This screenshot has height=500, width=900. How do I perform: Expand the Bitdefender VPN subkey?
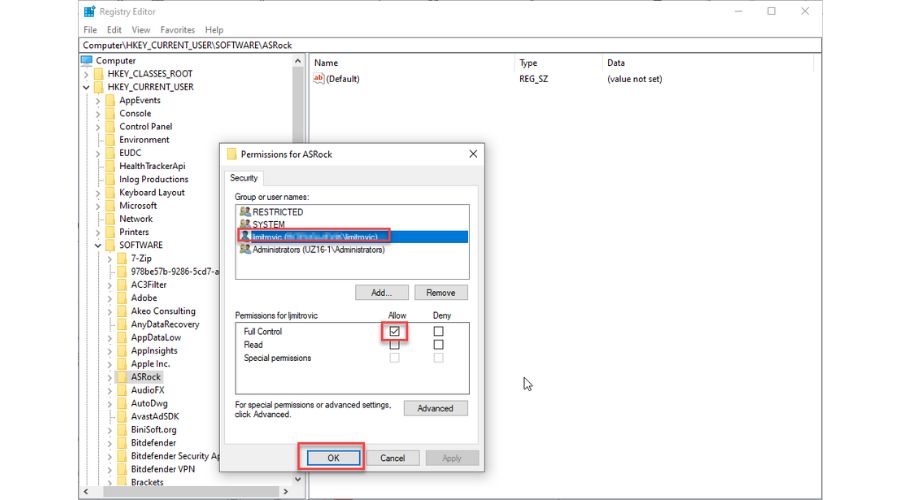tap(110, 470)
